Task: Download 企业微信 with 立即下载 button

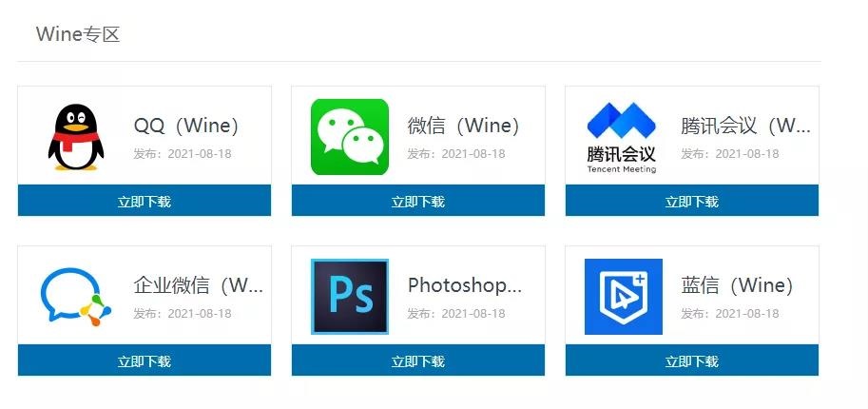Action: 145,360
